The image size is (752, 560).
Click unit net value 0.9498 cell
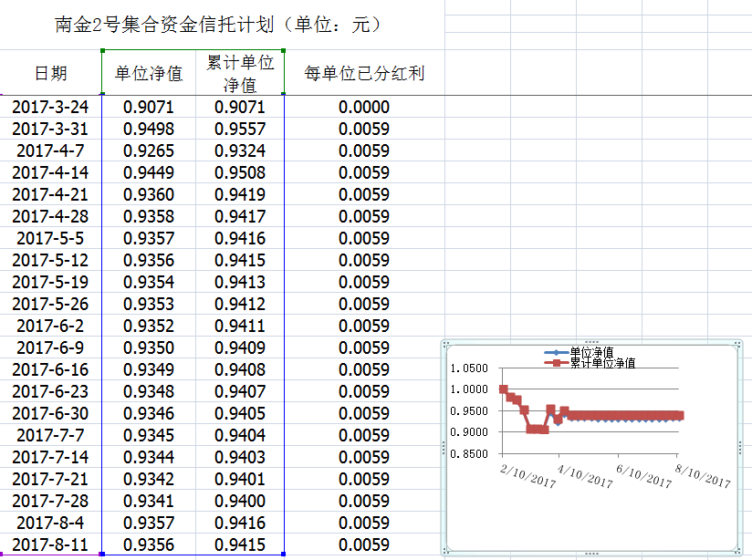pyautogui.click(x=148, y=129)
